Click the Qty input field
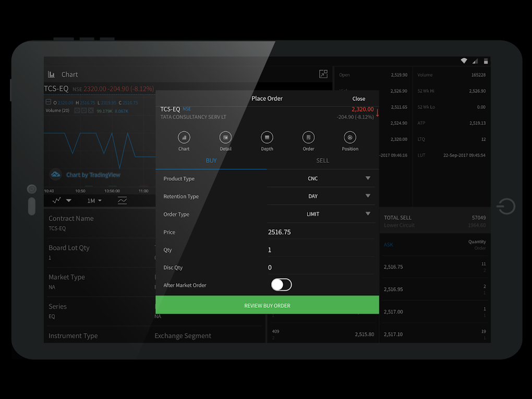 pyautogui.click(x=321, y=250)
